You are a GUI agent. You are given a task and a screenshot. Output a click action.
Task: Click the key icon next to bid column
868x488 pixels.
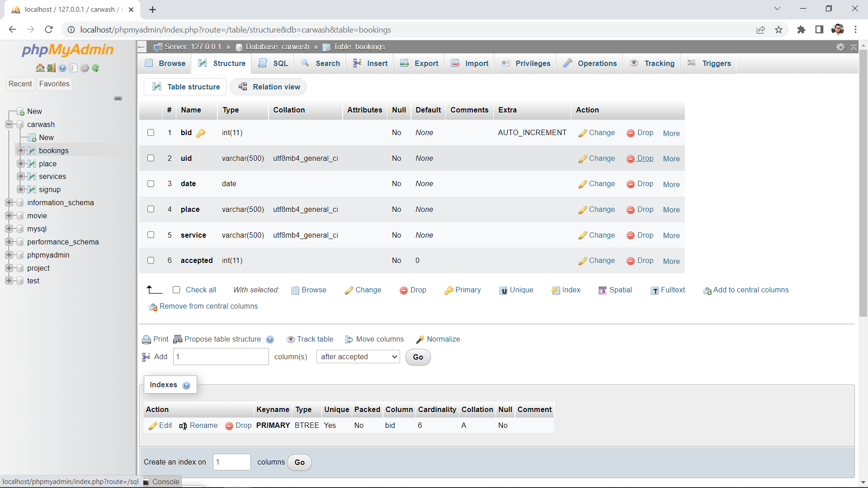pyautogui.click(x=202, y=133)
